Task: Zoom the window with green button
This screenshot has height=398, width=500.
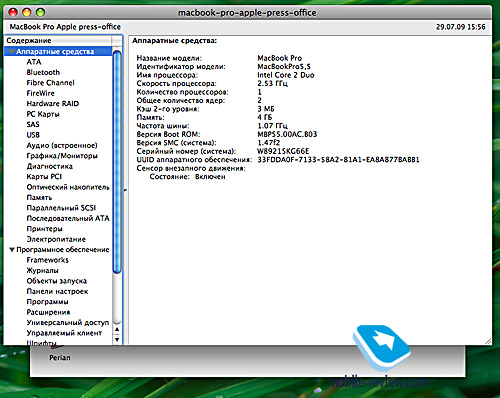Action: point(40,13)
